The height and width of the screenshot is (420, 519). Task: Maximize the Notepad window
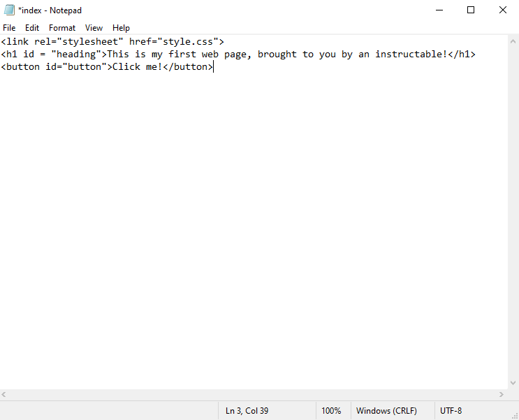(x=471, y=10)
